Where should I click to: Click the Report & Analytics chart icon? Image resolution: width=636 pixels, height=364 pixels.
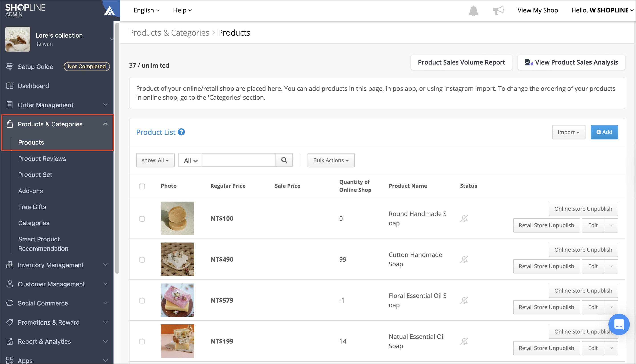[x=10, y=341]
